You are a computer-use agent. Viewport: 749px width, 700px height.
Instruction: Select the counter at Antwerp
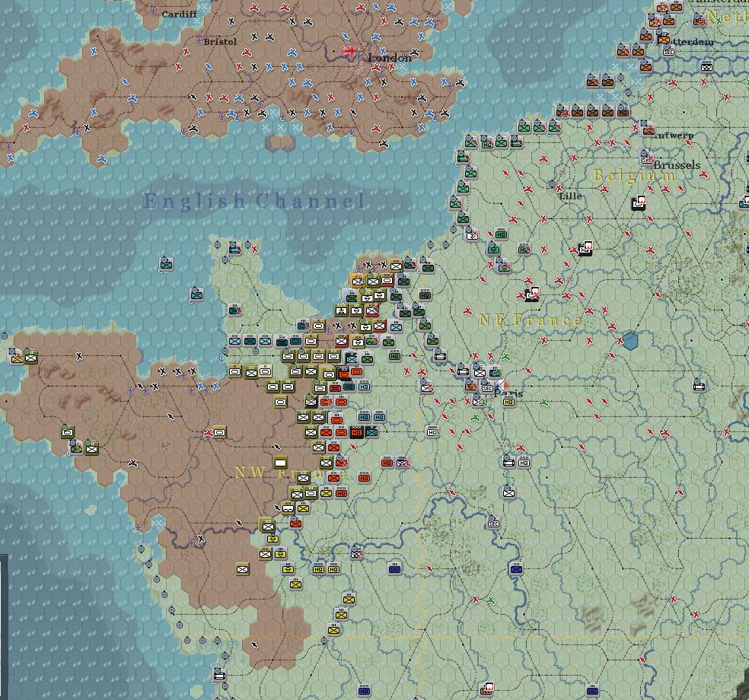649,128
